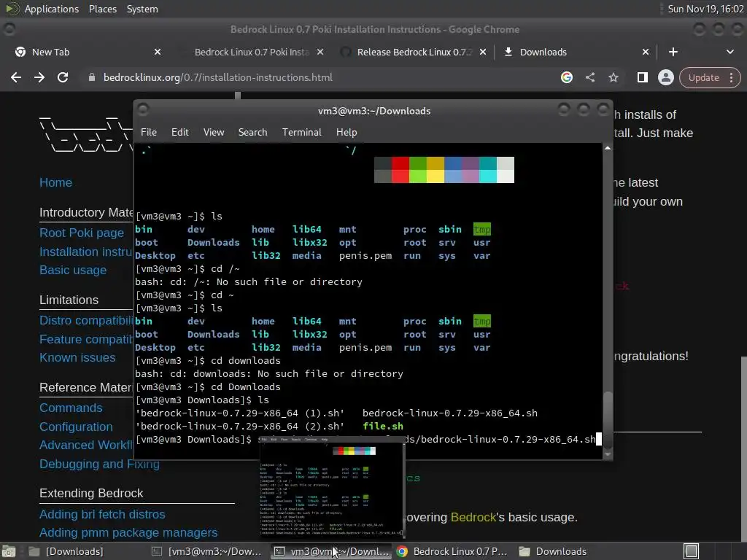Click the show desktop icon in taskbar
747x560 pixels.
[9, 551]
